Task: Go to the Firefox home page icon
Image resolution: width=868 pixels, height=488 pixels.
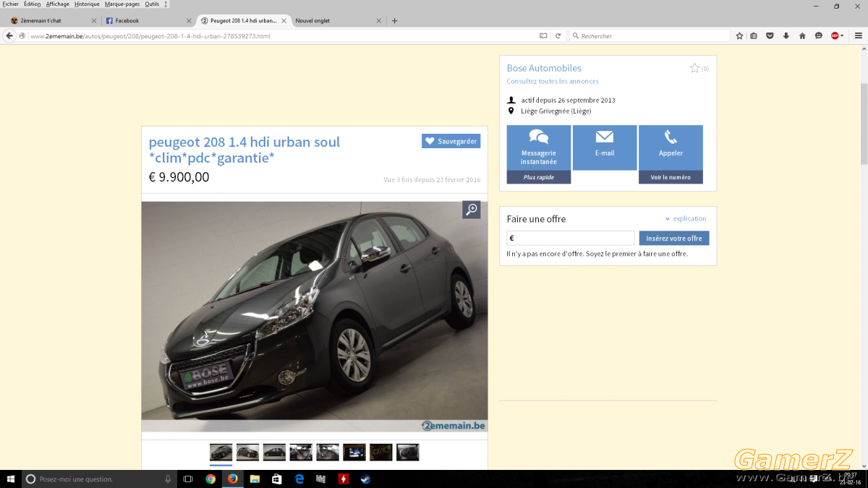Action: [802, 35]
